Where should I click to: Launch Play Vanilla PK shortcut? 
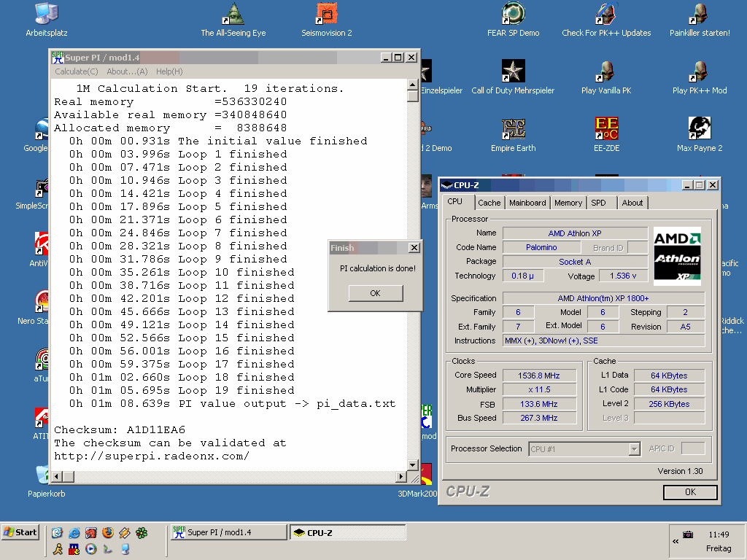point(606,77)
